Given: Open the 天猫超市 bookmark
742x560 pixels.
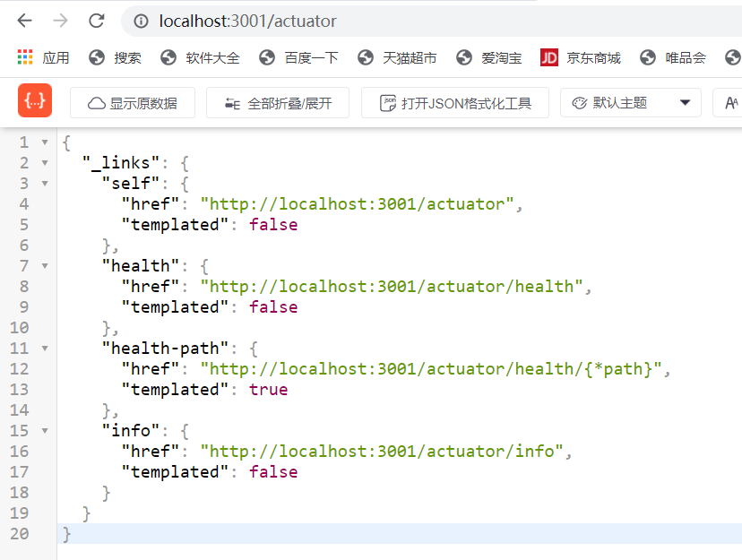Looking at the screenshot, I should (x=397, y=57).
